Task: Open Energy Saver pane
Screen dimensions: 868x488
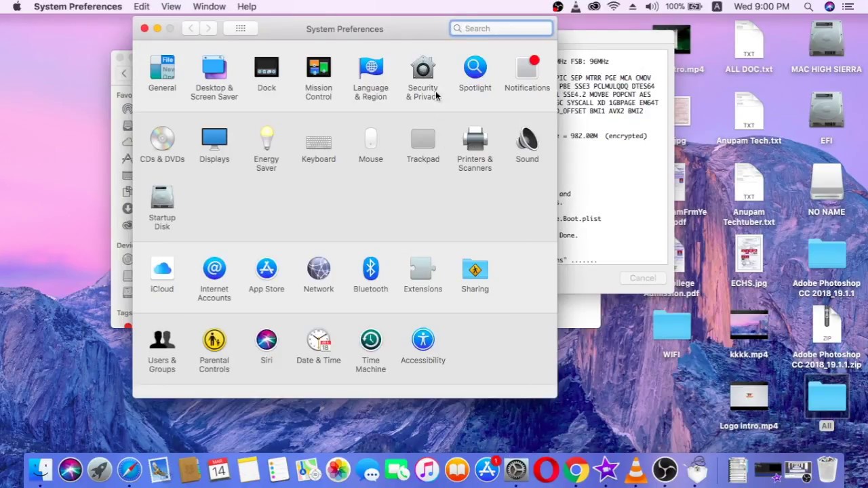Action: (x=267, y=149)
